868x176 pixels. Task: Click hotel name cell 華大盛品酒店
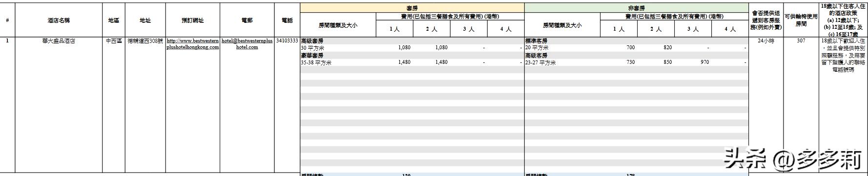point(59,41)
